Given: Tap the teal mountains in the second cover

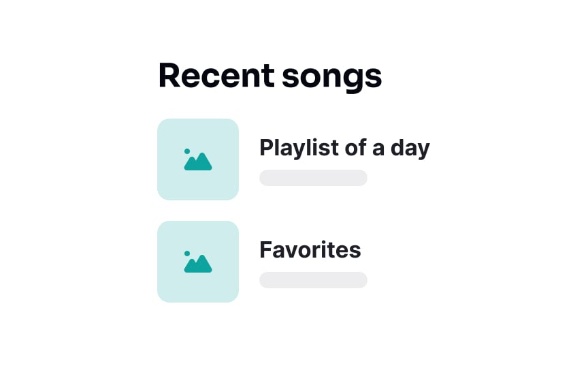Looking at the screenshot, I should click(198, 264).
